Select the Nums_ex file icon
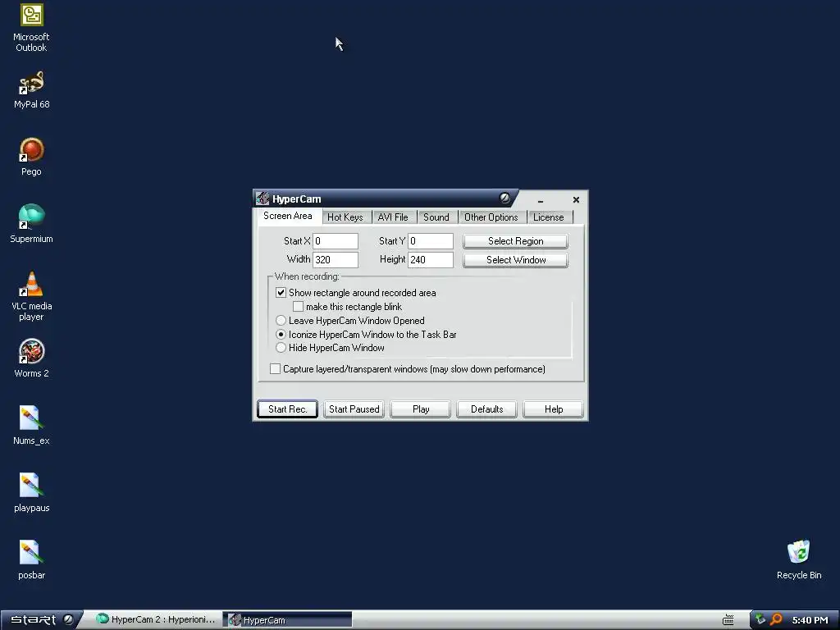Screen dimensions: 840x630 coord(31,426)
